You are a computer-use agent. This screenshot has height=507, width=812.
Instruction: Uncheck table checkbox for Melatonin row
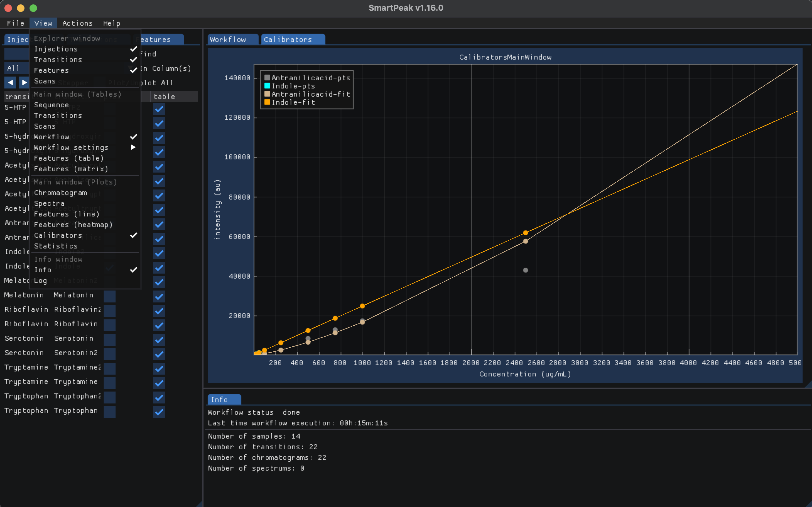[x=159, y=296]
